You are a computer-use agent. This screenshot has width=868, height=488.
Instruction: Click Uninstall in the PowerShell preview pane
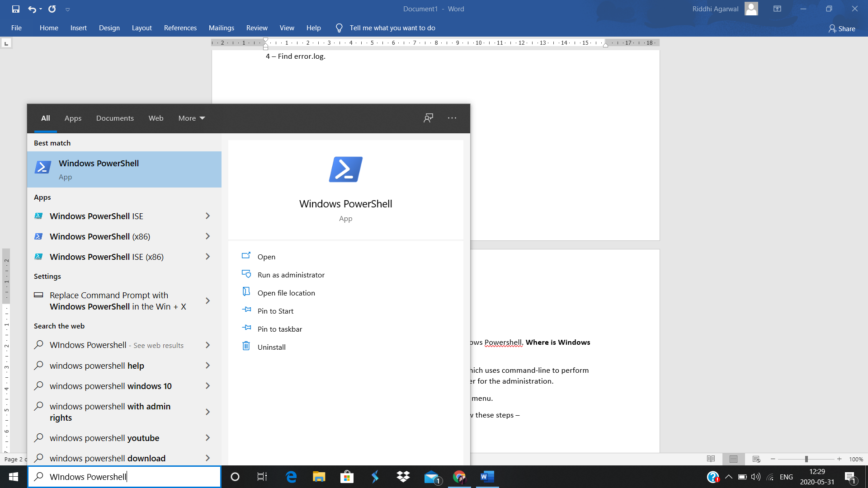[271, 347]
